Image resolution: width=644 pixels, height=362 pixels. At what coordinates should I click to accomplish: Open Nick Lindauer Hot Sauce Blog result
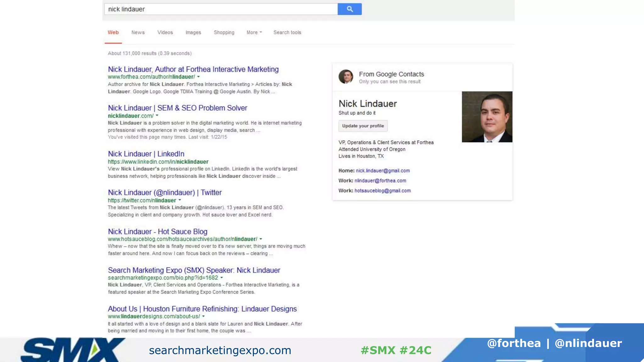tap(158, 232)
